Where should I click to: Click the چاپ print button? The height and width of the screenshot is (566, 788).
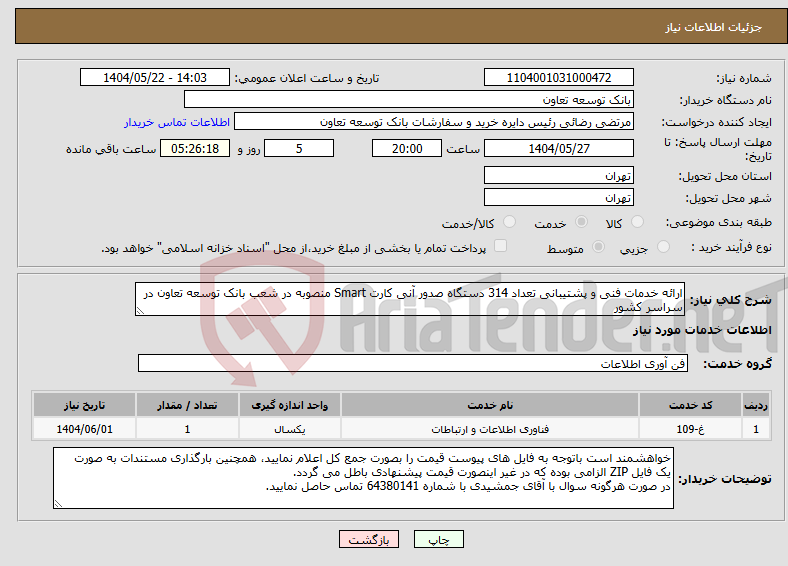click(439, 539)
